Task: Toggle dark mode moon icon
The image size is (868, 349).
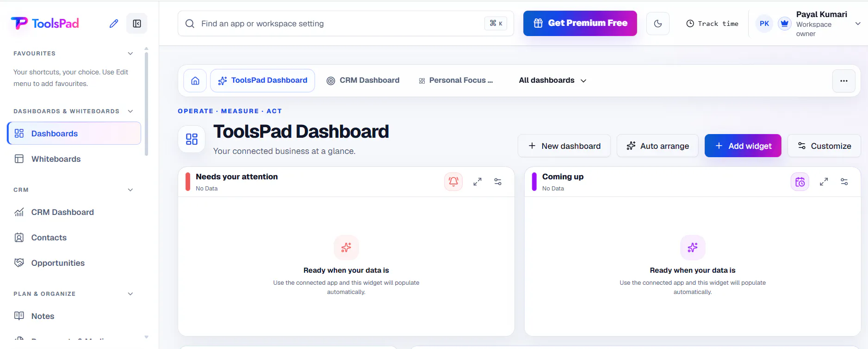Action: [x=658, y=24]
